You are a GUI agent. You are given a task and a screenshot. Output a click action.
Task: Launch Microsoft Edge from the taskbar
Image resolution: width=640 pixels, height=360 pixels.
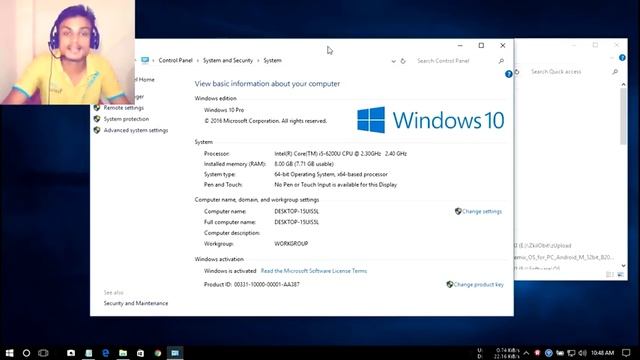point(106,353)
